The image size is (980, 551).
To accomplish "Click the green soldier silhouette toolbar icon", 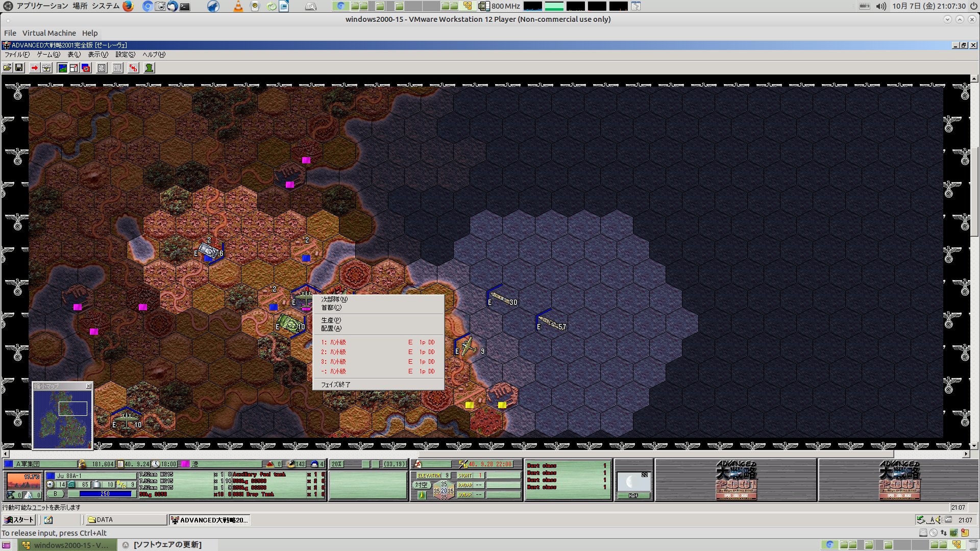I will point(149,68).
